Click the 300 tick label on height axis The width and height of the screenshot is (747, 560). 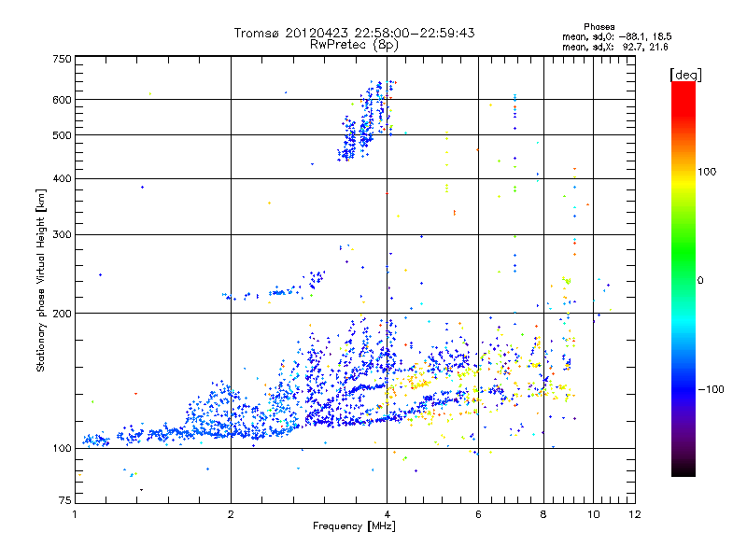(62, 234)
